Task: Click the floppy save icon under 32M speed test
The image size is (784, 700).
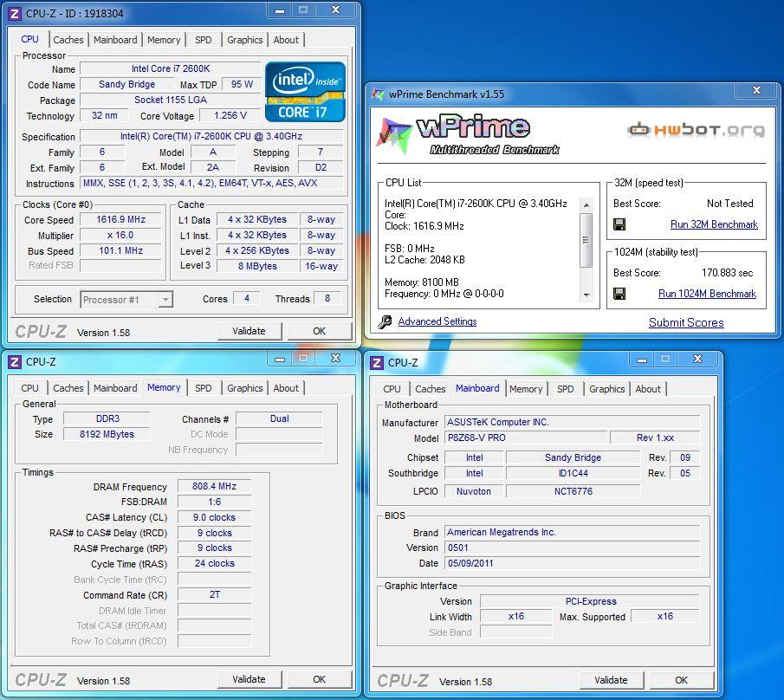Action: point(619,224)
